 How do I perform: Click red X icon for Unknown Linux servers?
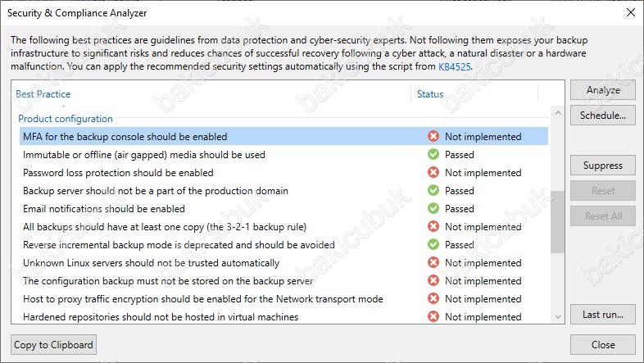[x=433, y=262]
